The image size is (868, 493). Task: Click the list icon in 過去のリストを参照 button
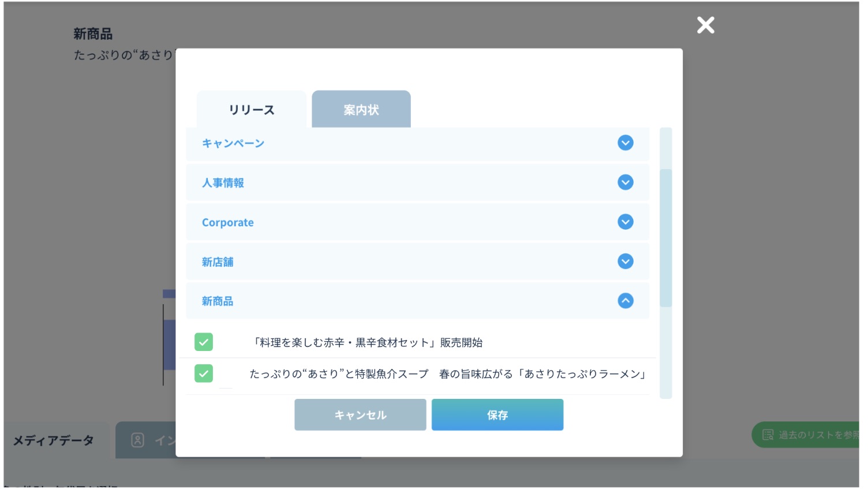pyautogui.click(x=768, y=435)
